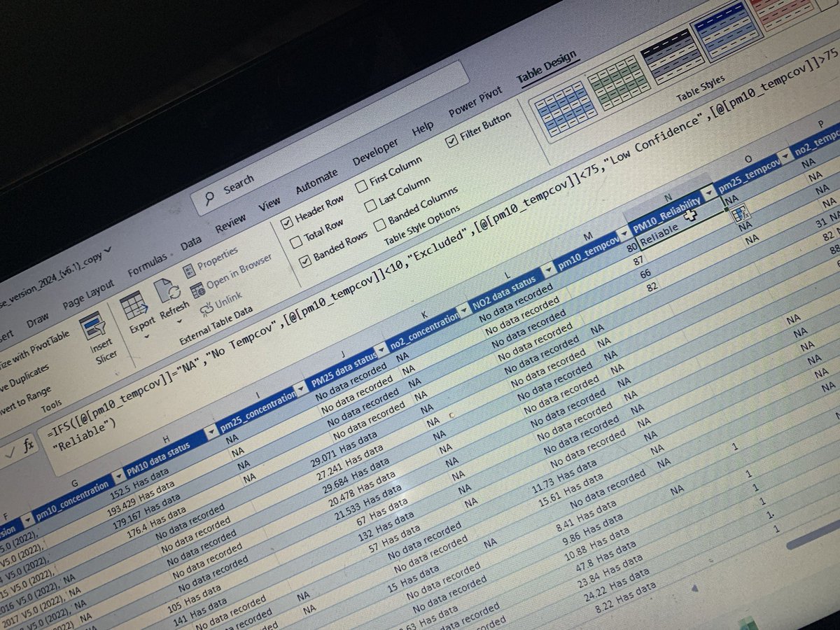
Task: Apply the green table style
Action: point(619,83)
